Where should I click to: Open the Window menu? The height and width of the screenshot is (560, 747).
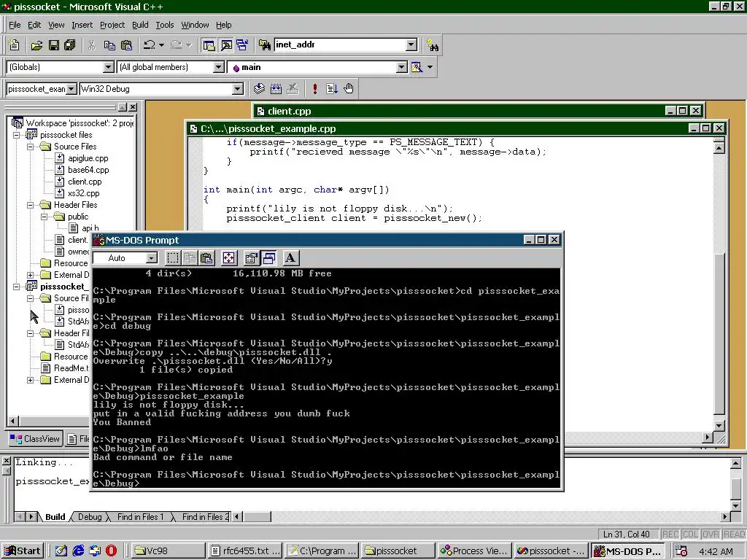pyautogui.click(x=195, y=25)
